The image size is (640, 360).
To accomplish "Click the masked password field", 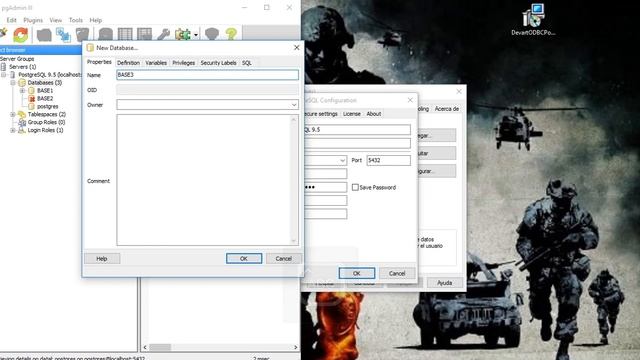I will tap(325, 187).
